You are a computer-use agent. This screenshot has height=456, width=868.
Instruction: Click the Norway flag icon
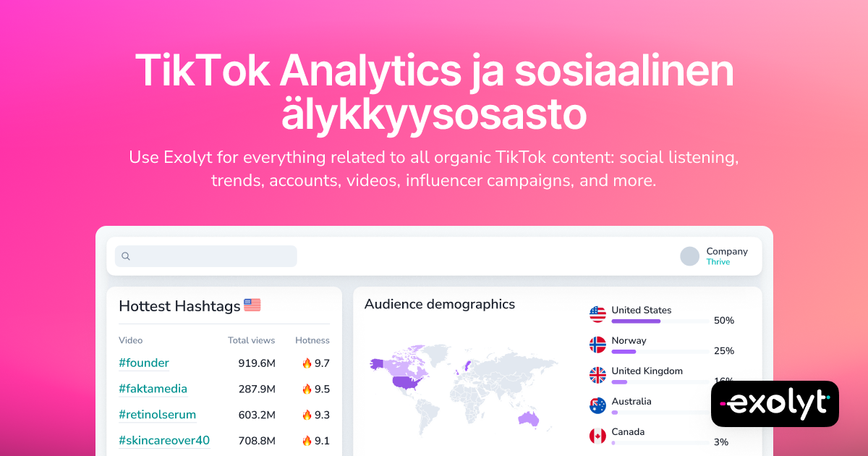(x=597, y=345)
